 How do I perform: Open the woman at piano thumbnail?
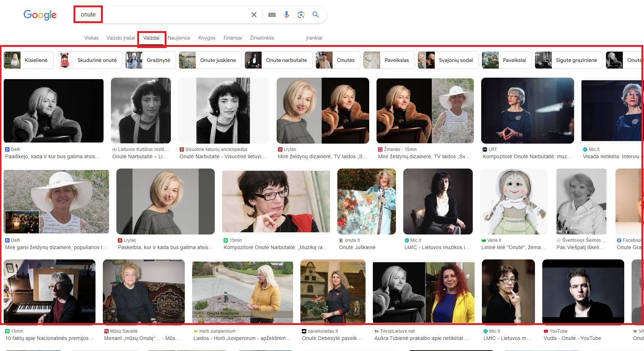pos(49,292)
